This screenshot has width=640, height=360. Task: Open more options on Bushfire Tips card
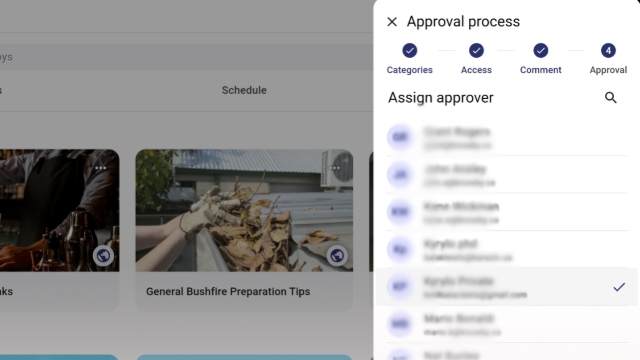[x=335, y=168]
